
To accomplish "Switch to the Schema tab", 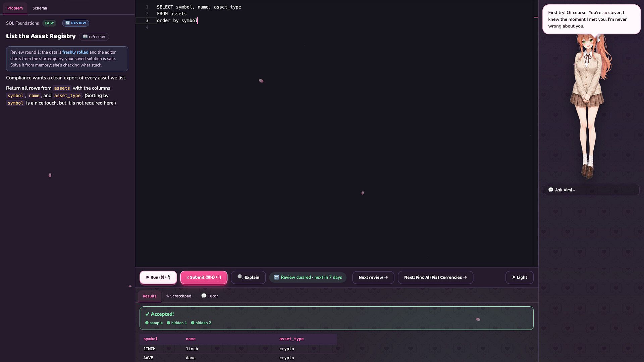I will [40, 8].
